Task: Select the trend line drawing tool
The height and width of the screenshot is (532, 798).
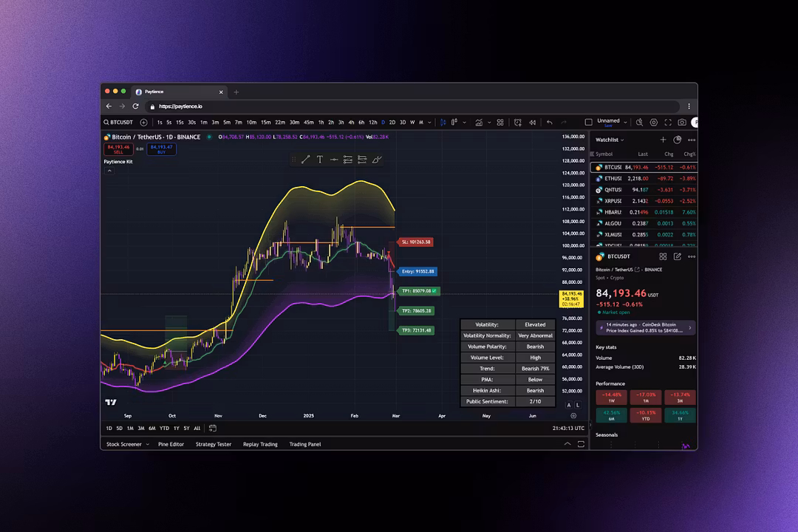Action: point(305,160)
